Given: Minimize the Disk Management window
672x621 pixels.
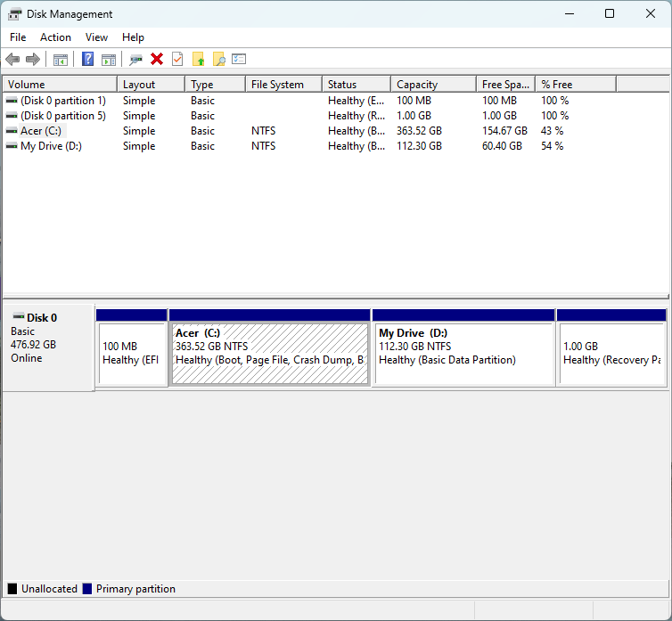Looking at the screenshot, I should pyautogui.click(x=570, y=13).
